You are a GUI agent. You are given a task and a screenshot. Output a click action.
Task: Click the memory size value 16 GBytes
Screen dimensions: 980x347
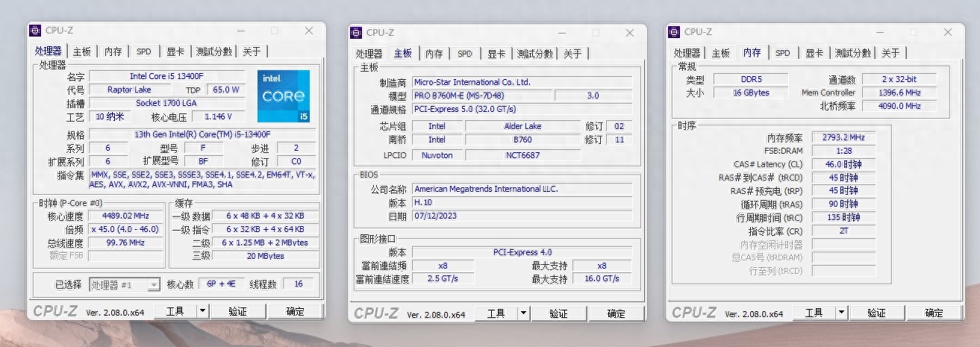[x=750, y=93]
